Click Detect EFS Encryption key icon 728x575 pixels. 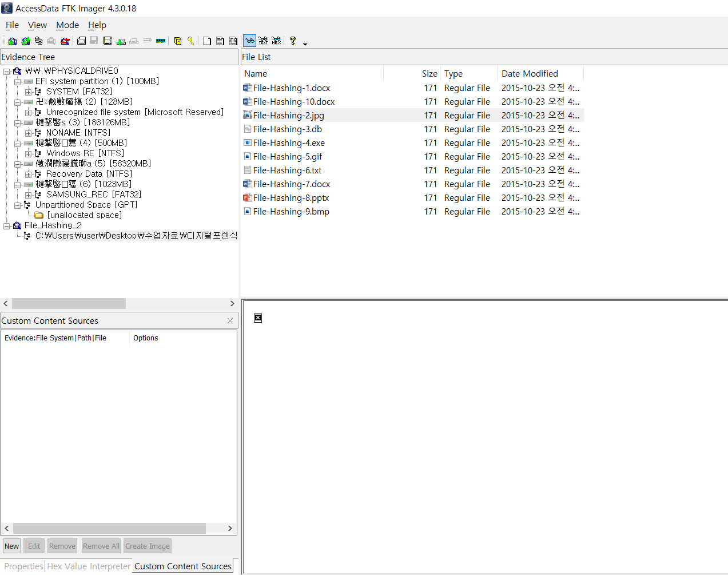point(190,41)
